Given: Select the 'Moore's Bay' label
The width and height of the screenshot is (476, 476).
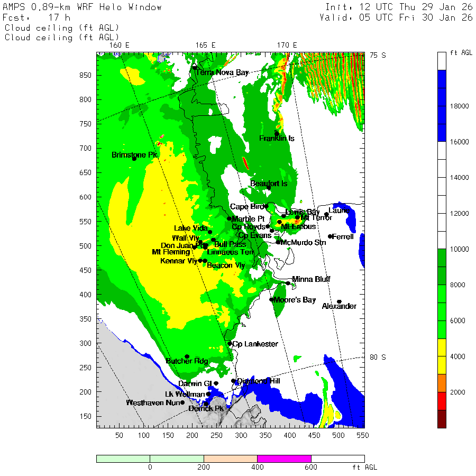Looking at the screenshot, I should [295, 300].
